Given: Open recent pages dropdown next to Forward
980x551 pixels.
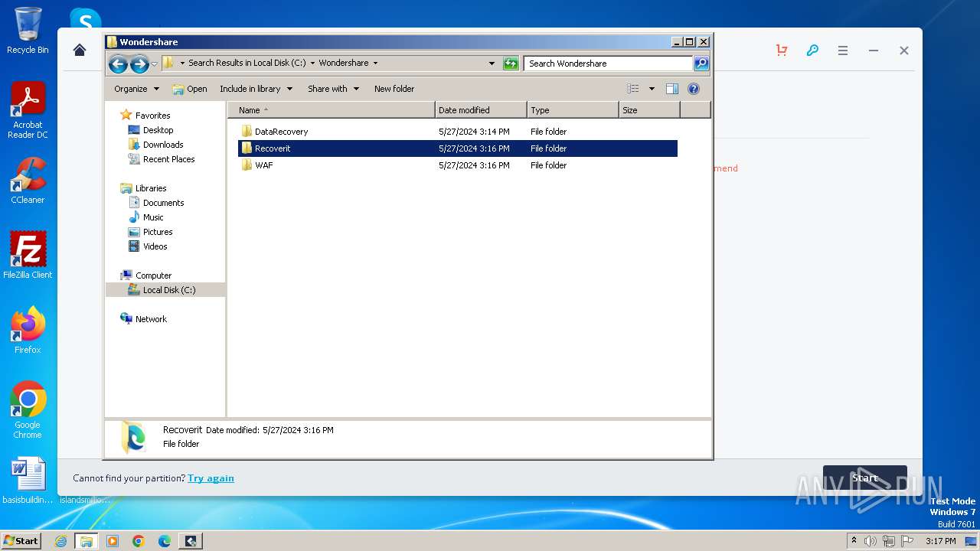Looking at the screenshot, I should click(155, 64).
